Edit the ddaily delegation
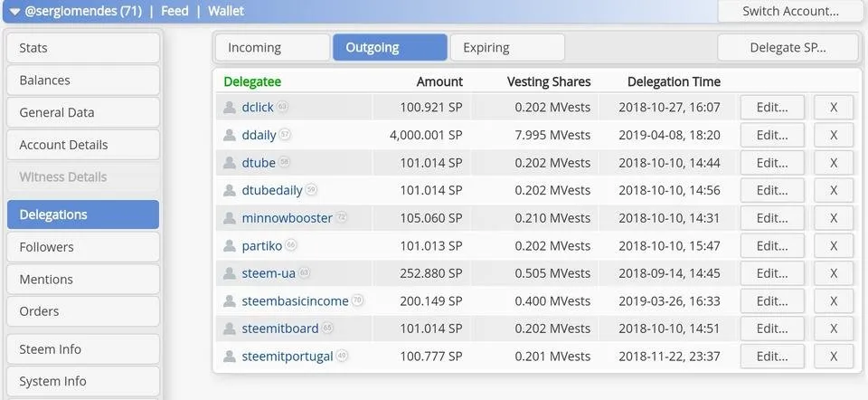868x400 pixels. point(772,135)
